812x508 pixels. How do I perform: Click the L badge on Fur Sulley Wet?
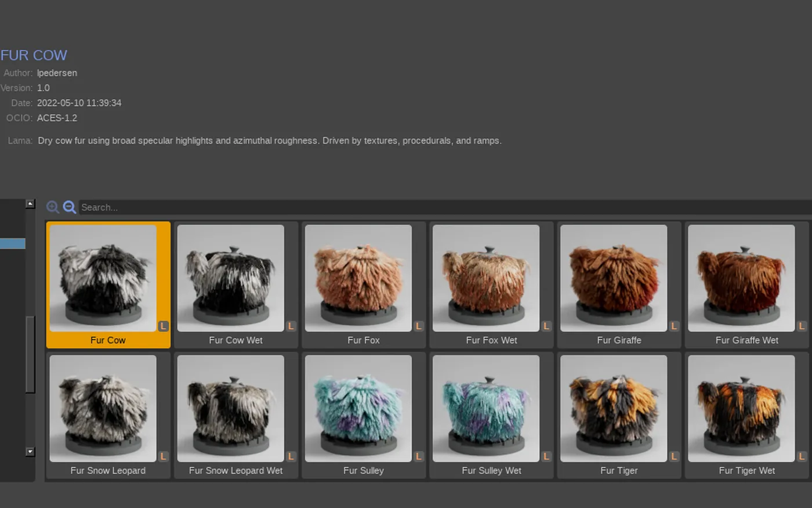click(x=546, y=456)
